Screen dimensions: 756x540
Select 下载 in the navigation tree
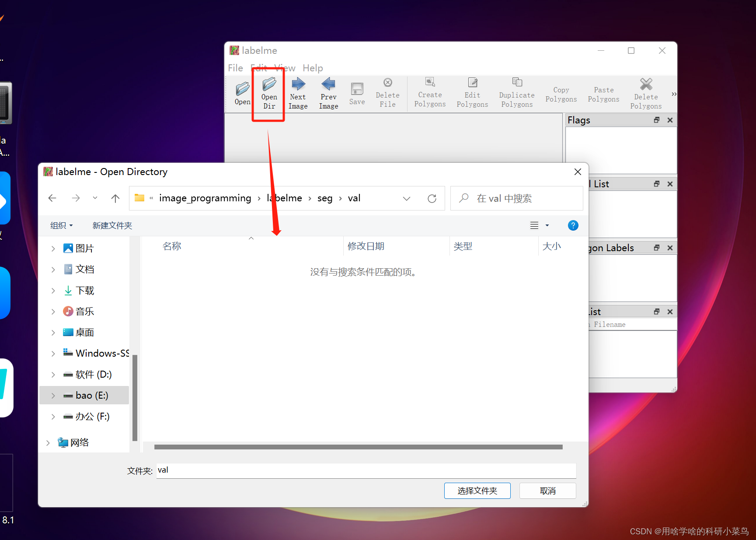point(85,291)
